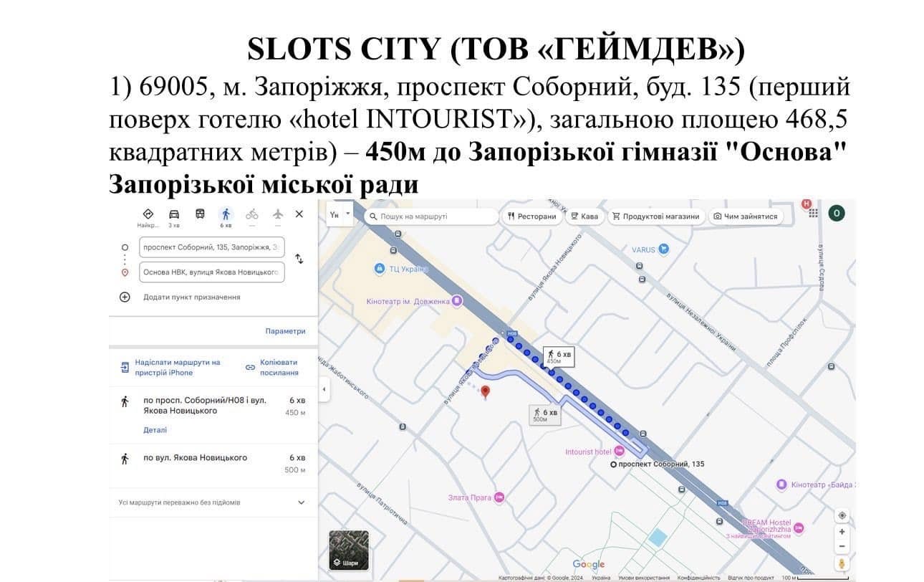
Task: Click Кінотеатр Байда marker
Action: click(x=782, y=485)
